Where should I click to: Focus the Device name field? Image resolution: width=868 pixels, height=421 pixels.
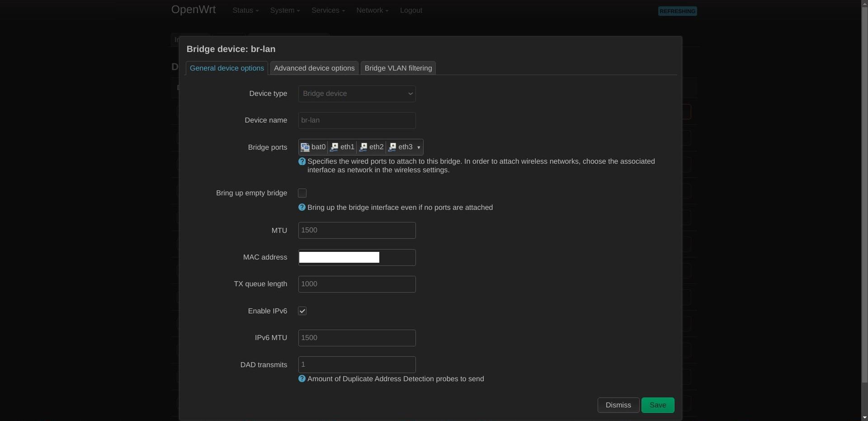(357, 121)
